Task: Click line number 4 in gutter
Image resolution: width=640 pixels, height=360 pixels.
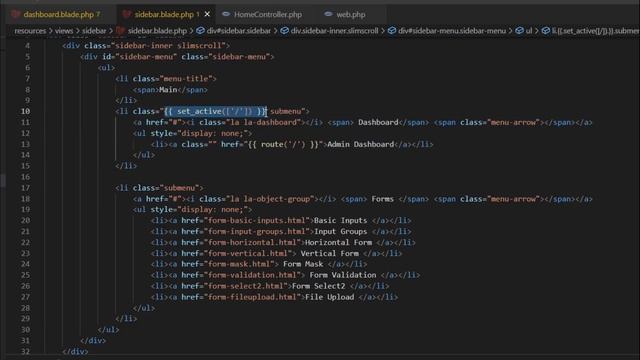Action: [27, 46]
